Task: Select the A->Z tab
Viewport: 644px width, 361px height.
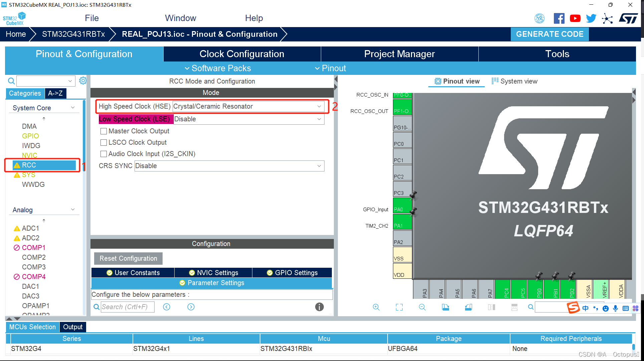Action: pos(55,93)
